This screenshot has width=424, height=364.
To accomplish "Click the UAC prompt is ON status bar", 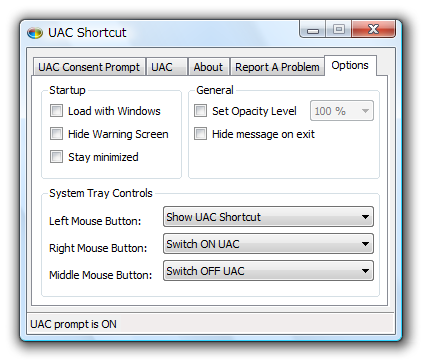I will coord(211,324).
